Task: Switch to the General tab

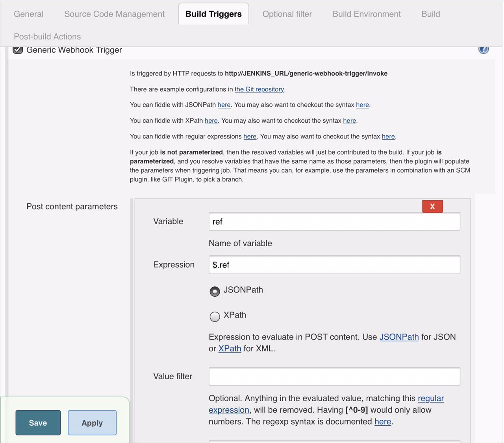Action: 29,14
